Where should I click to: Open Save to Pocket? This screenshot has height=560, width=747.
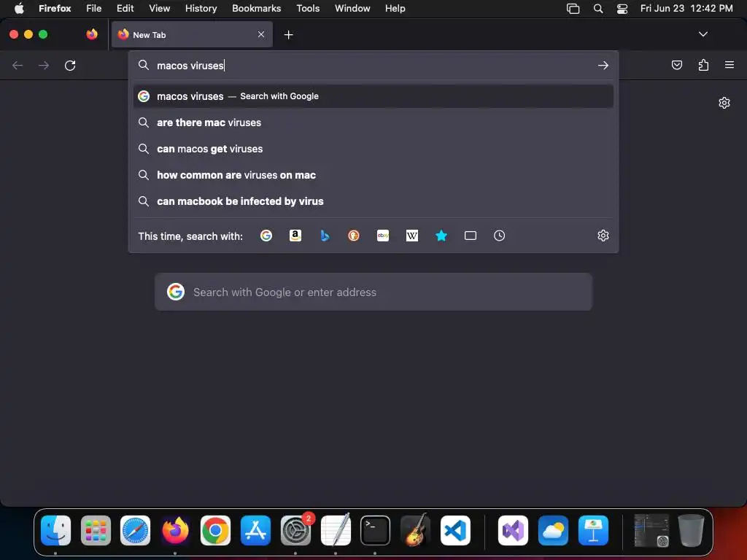click(x=676, y=65)
